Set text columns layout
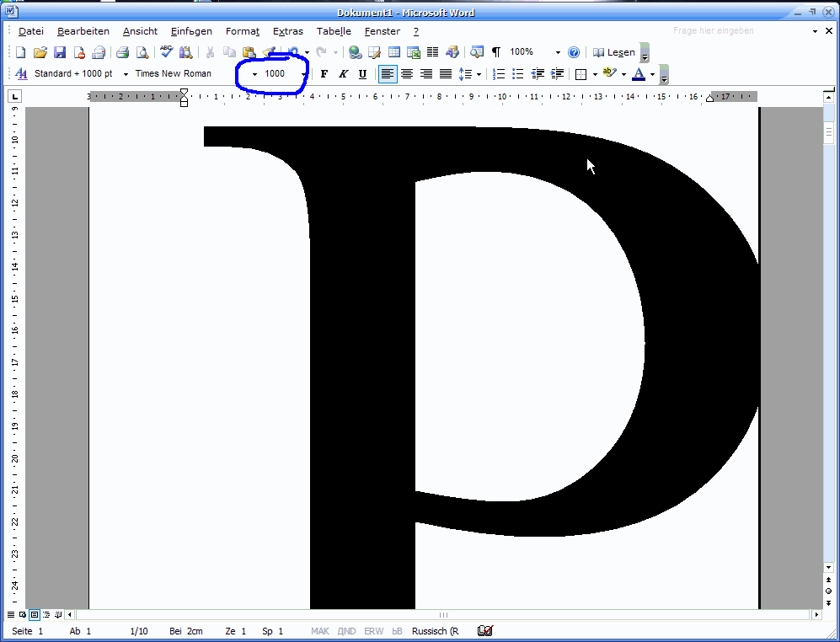This screenshot has height=642, width=840. [433, 52]
